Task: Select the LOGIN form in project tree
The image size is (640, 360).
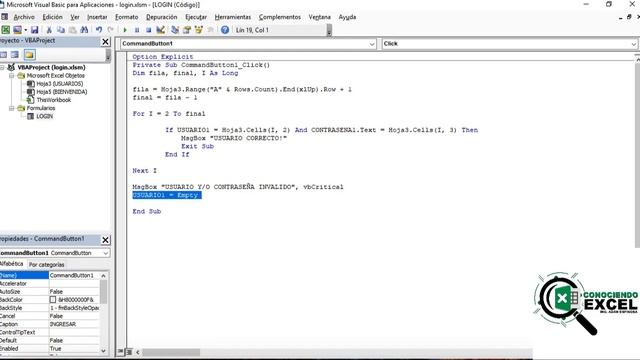Action: tap(44, 116)
